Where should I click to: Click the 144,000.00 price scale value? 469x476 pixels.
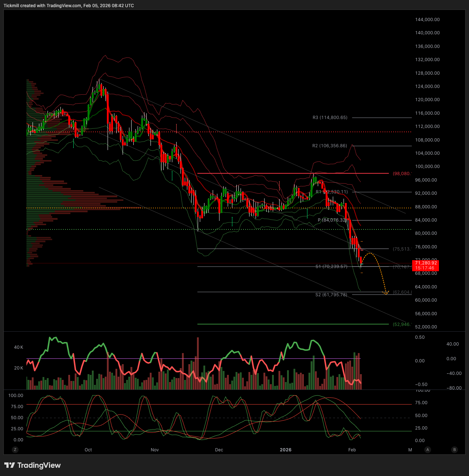pos(427,20)
